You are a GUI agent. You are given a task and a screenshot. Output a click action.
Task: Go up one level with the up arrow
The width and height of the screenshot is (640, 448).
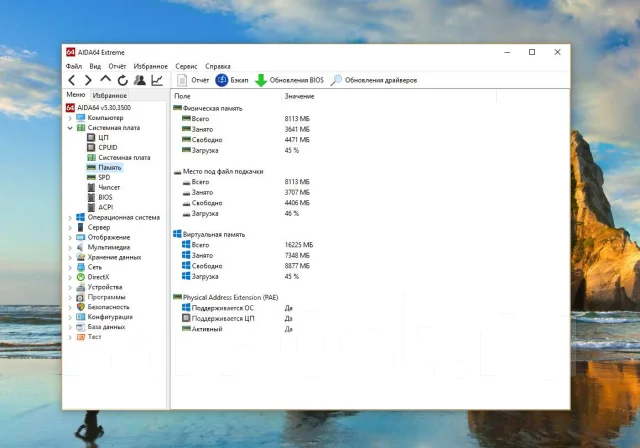coord(105,80)
